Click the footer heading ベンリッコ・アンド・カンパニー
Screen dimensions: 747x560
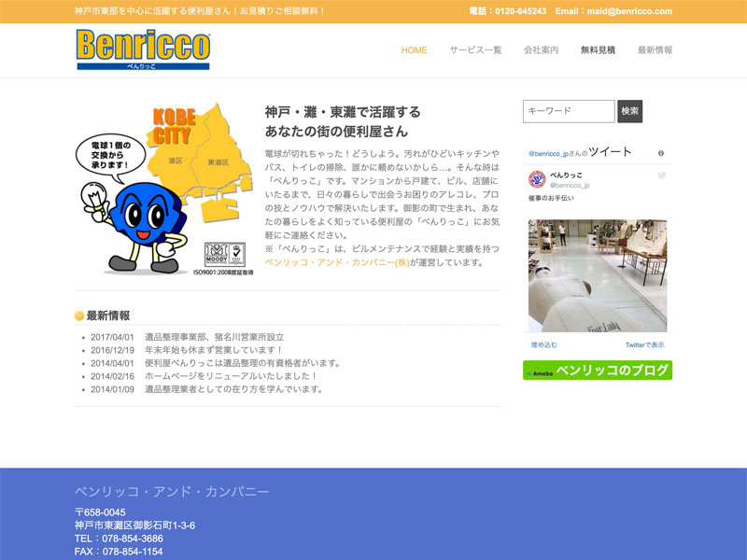pyautogui.click(x=172, y=492)
